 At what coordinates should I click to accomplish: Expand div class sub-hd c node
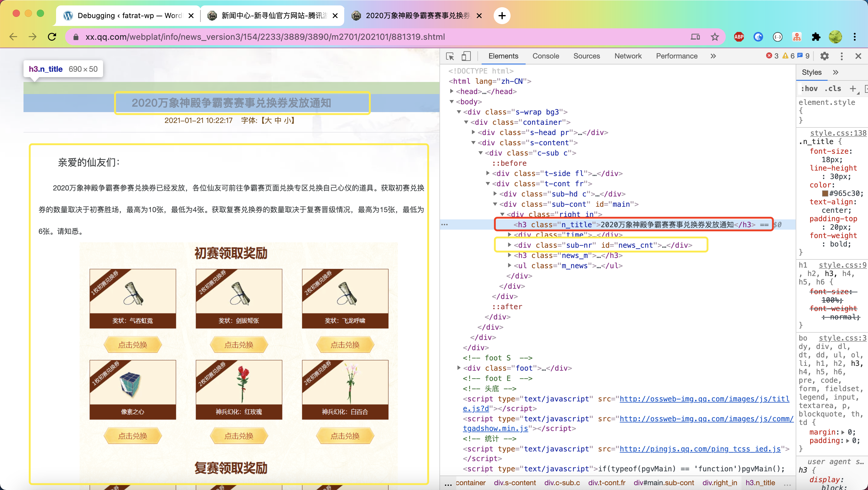[x=495, y=193]
